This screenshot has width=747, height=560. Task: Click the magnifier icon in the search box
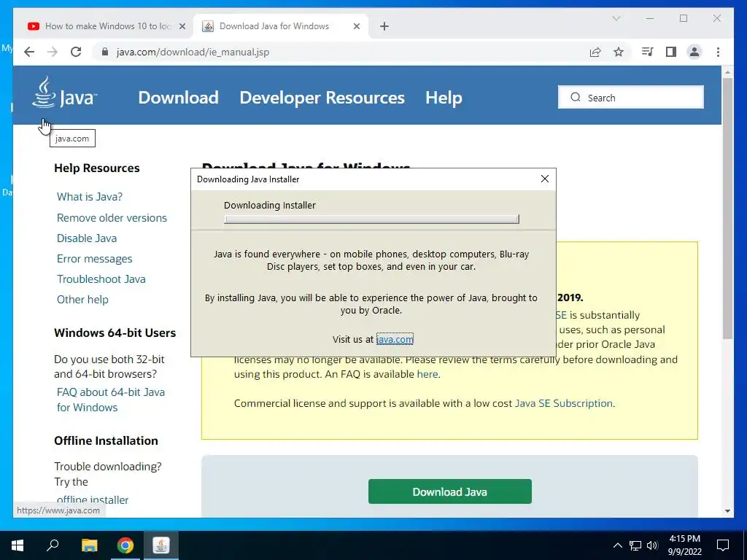tap(576, 97)
